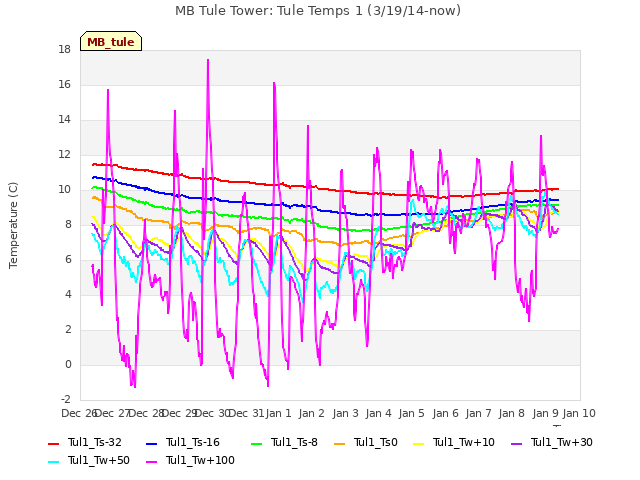The height and width of the screenshot is (480, 640).
Task: Click the yellow Tul1_Tw+10 legend swatch
Action: tap(419, 443)
